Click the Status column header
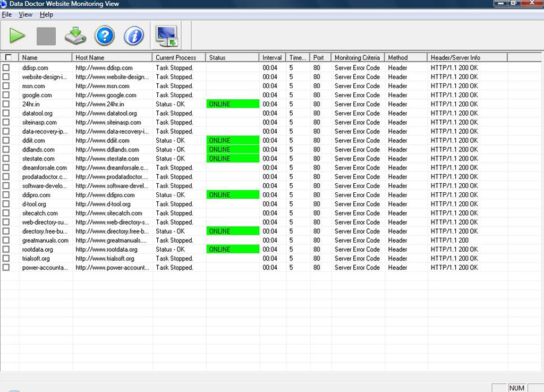The image size is (544, 392). coord(232,57)
